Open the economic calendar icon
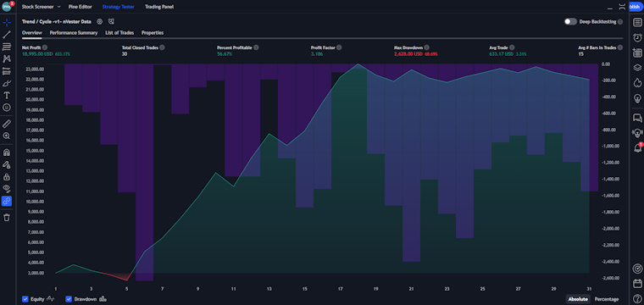 (637, 283)
